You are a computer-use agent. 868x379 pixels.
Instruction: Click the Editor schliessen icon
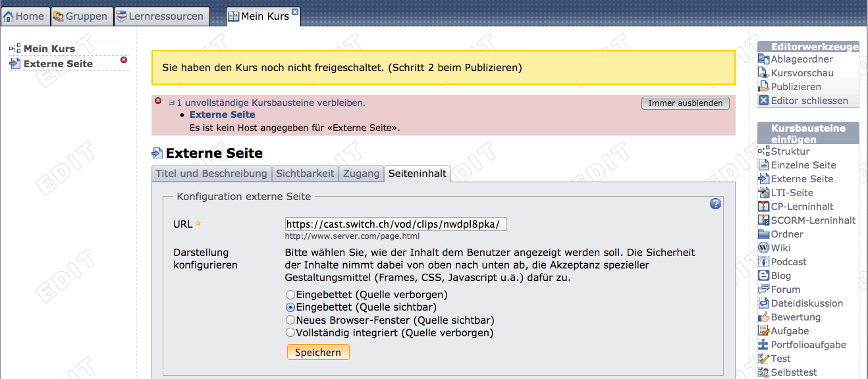coord(763,101)
